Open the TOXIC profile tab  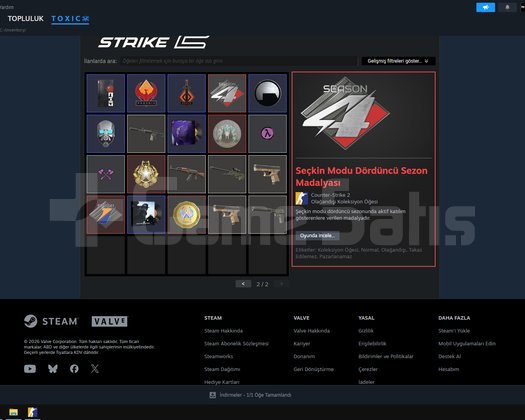click(x=70, y=19)
